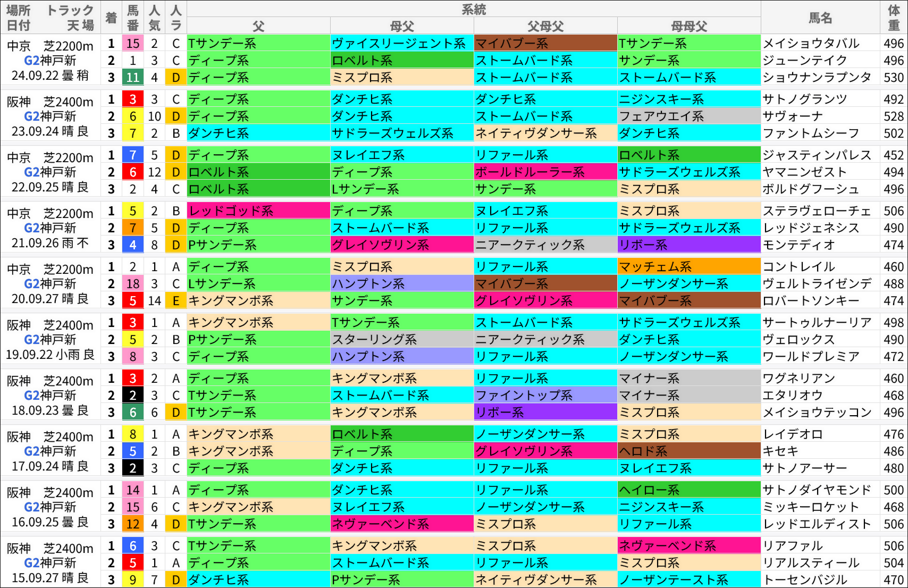Image resolution: width=908 pixels, height=588 pixels.
Task: Click horse name メイショウテッコン
Action: click(x=817, y=413)
